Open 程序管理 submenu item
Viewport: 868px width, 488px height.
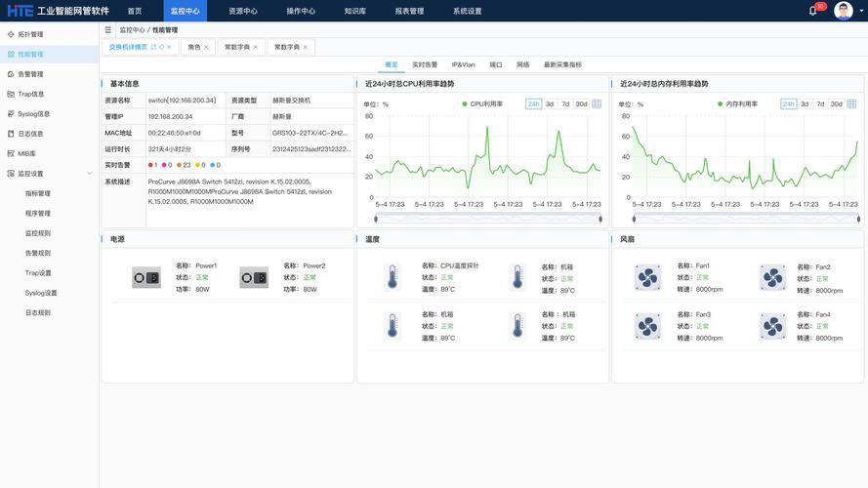click(x=38, y=214)
